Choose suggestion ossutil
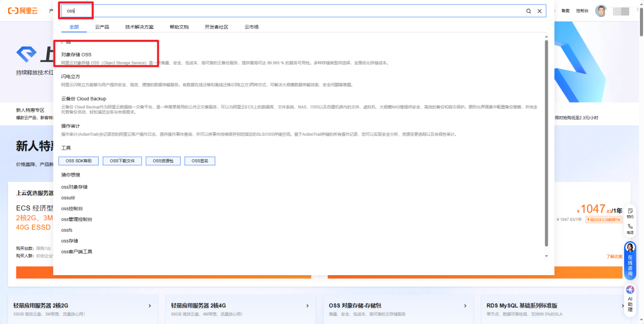This screenshot has height=324, width=644. tap(68, 198)
